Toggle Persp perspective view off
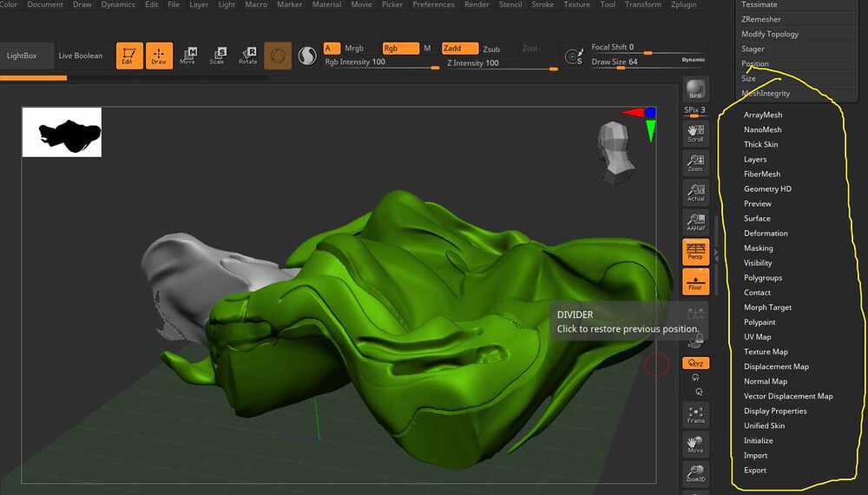Screen dimensions: 868x495 [695, 251]
